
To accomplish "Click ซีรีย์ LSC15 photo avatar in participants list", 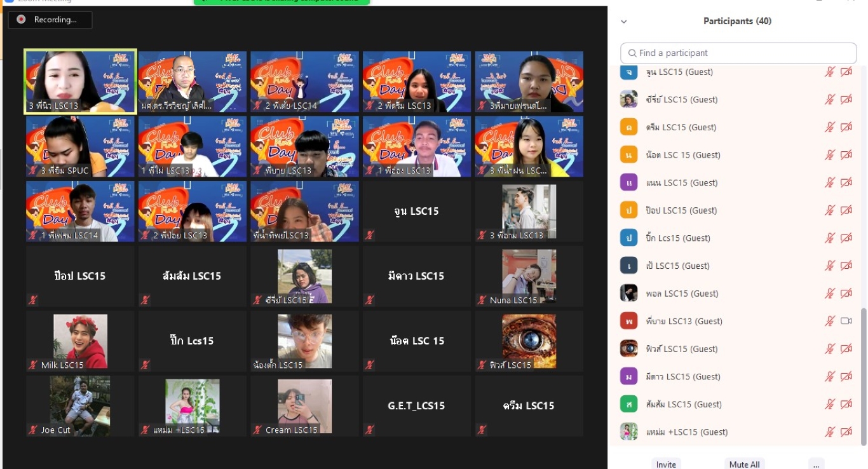I will (x=628, y=99).
